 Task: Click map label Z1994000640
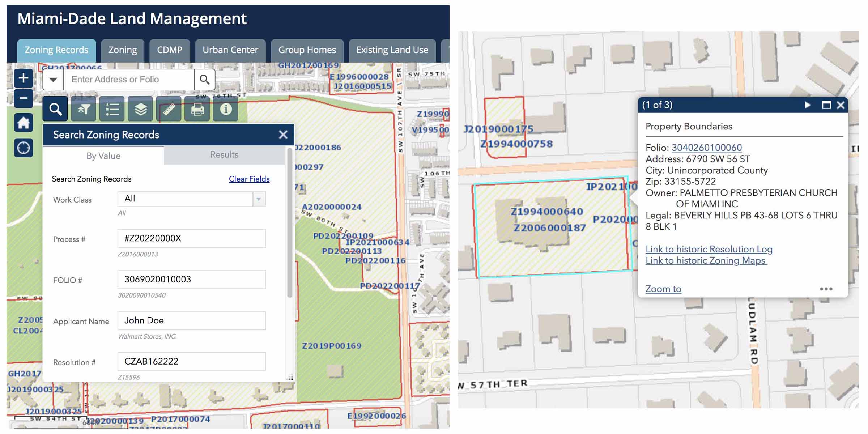[x=547, y=212]
